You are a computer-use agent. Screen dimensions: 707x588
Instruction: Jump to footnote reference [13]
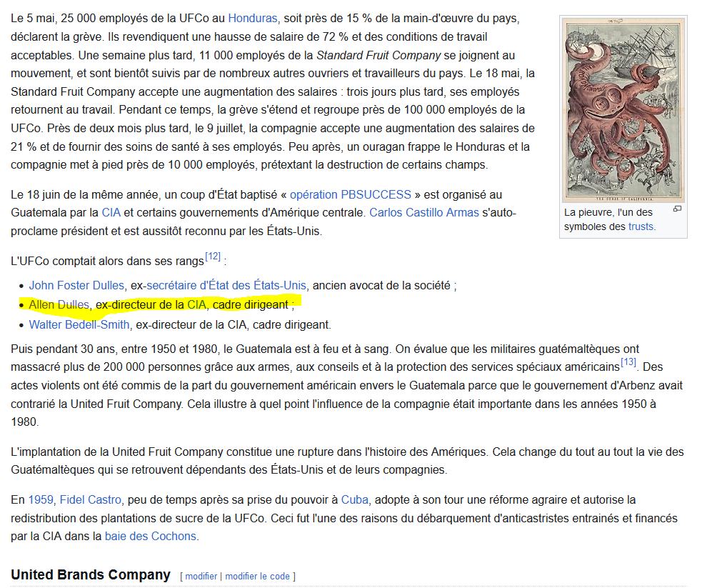(628, 362)
